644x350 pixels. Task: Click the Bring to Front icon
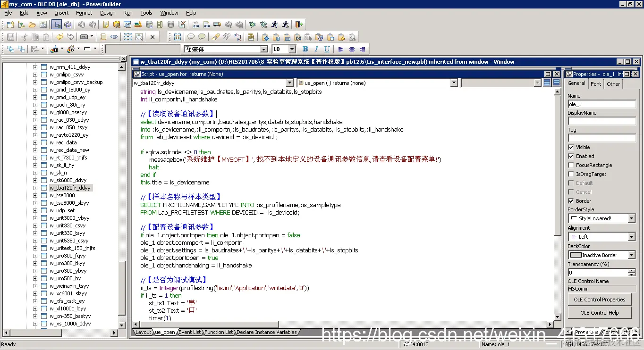coord(10,49)
